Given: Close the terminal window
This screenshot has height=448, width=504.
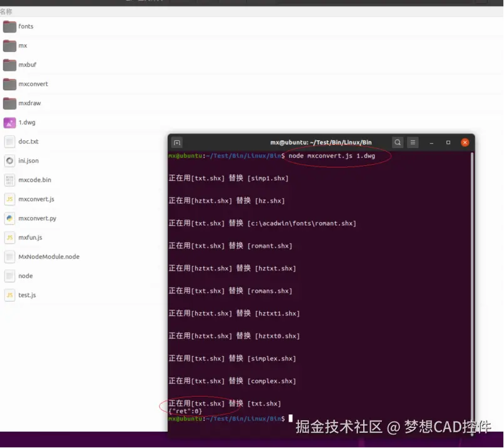Looking at the screenshot, I should (x=465, y=142).
